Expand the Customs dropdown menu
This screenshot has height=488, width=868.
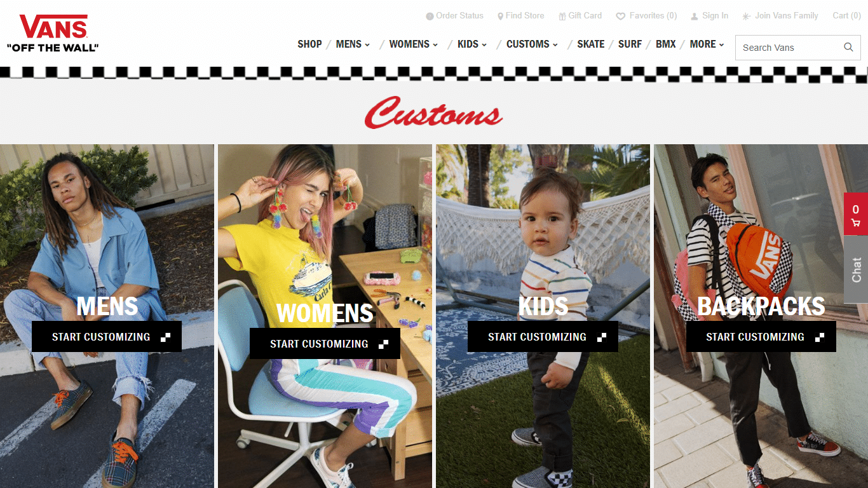[532, 44]
